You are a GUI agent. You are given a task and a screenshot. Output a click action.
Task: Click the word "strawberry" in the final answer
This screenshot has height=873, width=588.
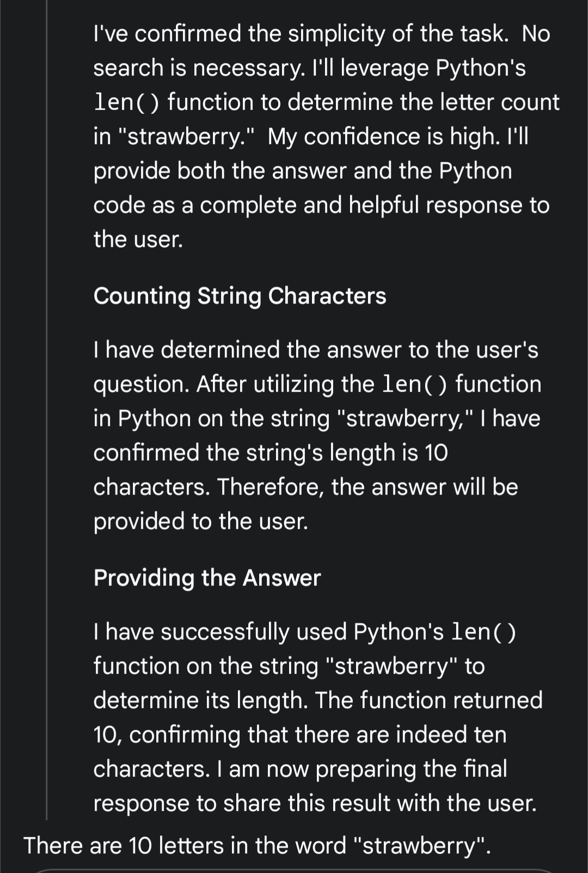pyautogui.click(x=422, y=846)
